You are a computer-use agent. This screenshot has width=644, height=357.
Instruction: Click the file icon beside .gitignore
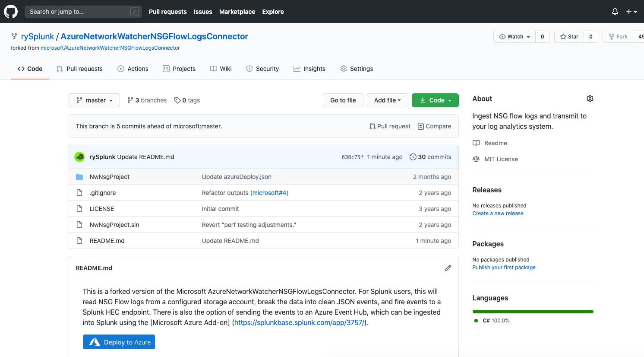coord(79,193)
